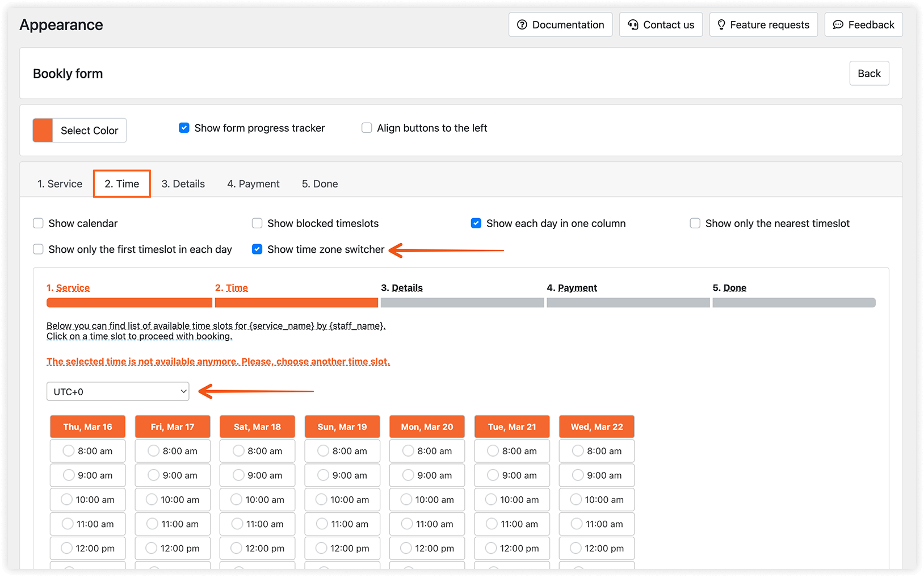Click the Select Color button
The height and width of the screenshot is (577, 924).
(89, 130)
